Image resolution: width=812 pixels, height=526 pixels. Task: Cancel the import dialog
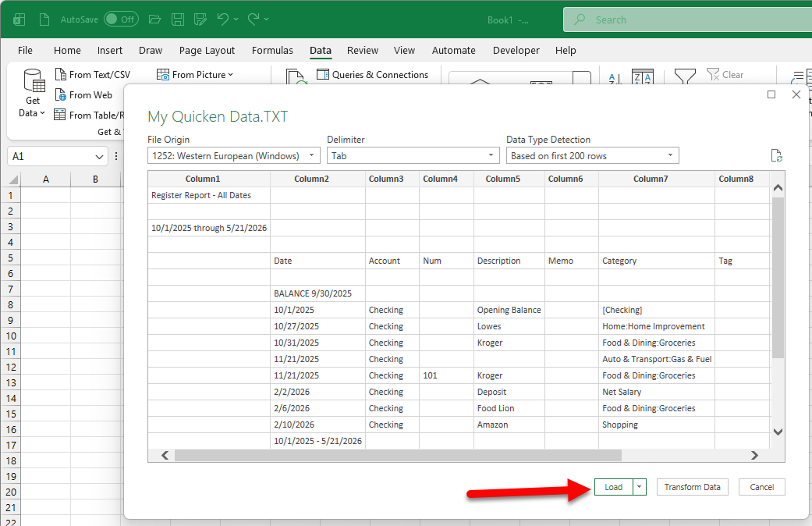tap(762, 487)
